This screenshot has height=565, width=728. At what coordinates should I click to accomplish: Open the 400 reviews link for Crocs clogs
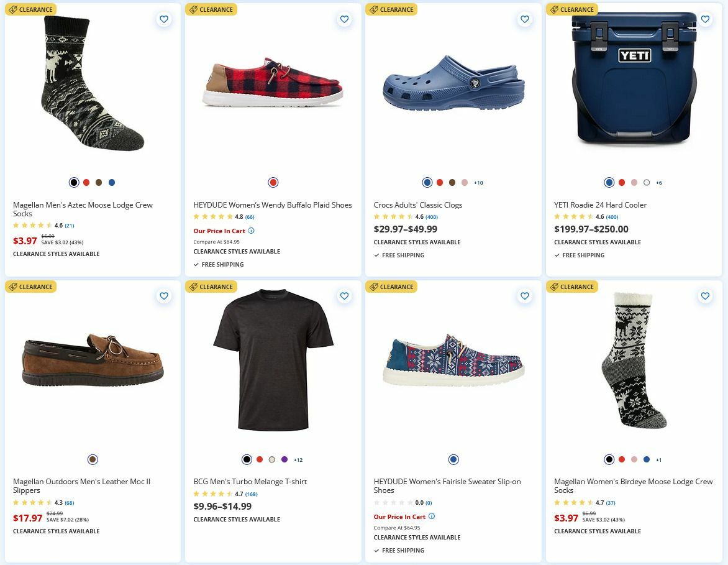[x=432, y=217]
